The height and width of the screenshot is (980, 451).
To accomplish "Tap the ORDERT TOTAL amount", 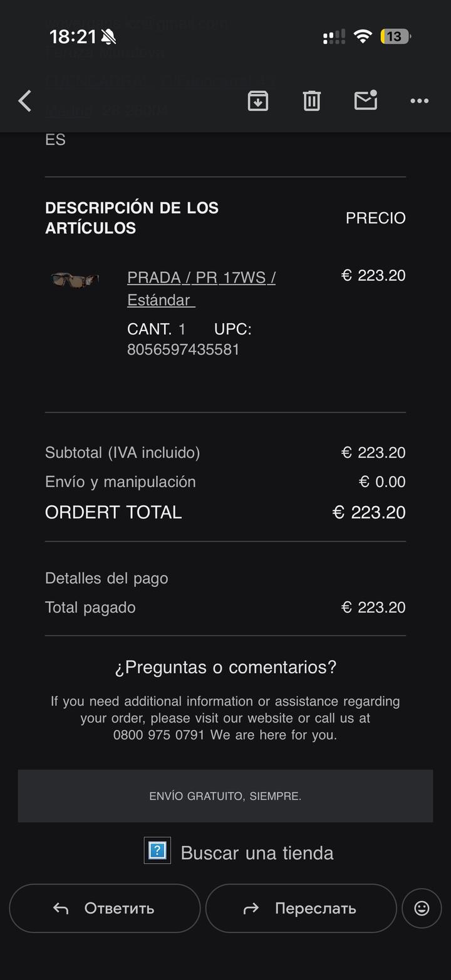I will (x=369, y=512).
